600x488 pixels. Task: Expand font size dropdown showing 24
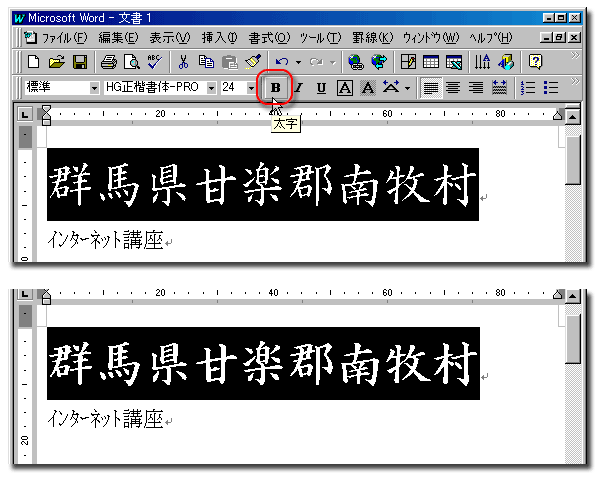pos(251,88)
